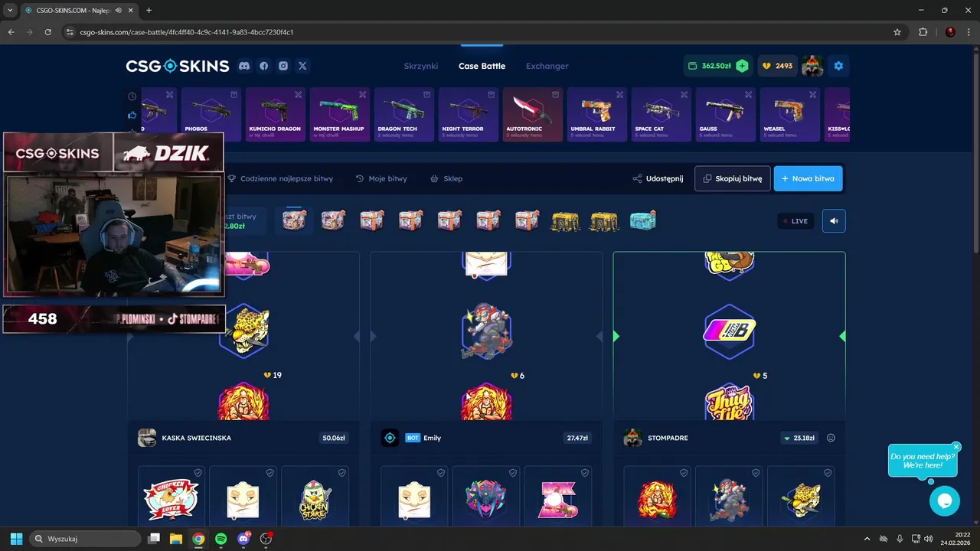
Task: Click the page vertical scrollbar
Action: [975, 153]
